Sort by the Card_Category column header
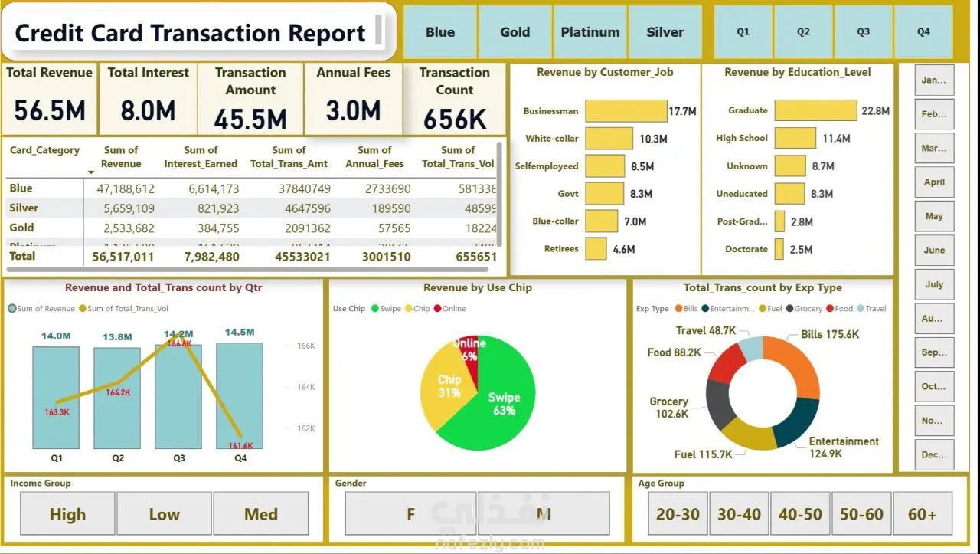Viewport: 980px width, 554px height. pos(44,151)
